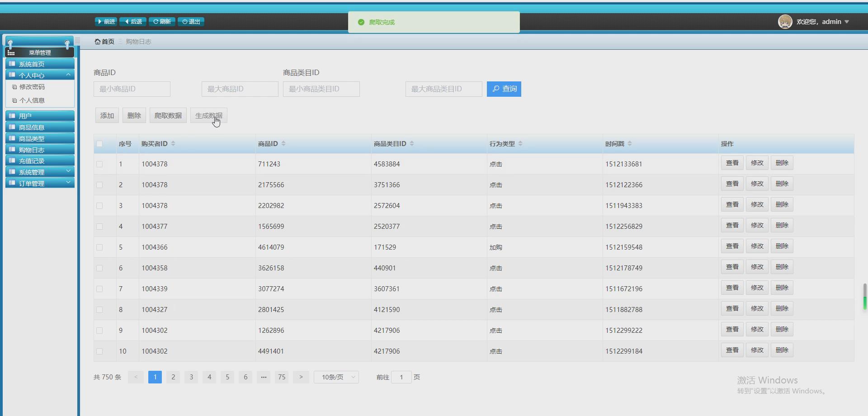The height and width of the screenshot is (416, 868).
Task: Sort by 商品ID column arrows
Action: (283, 143)
